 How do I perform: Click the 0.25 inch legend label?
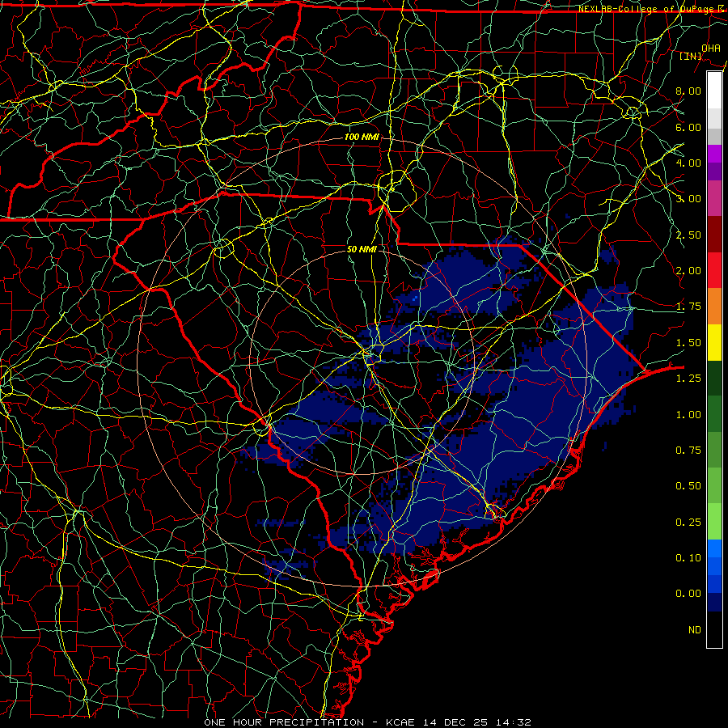[688, 523]
